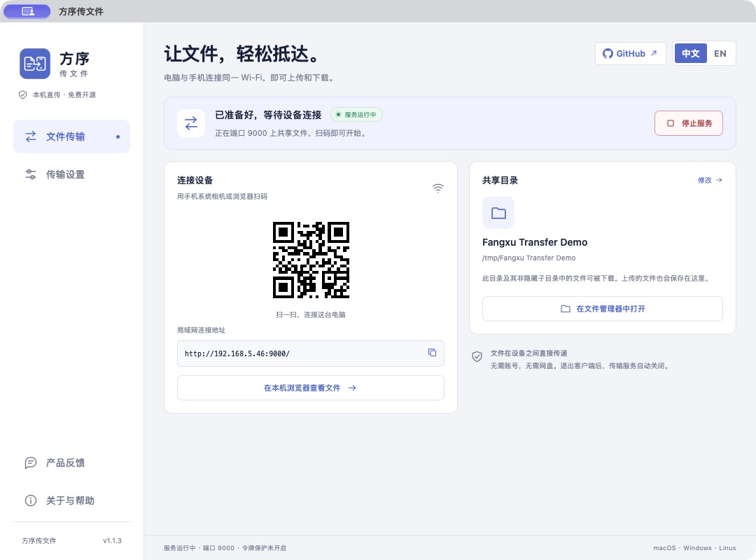756x560 pixels.
Task: Click the macOS · Windows · Linux text
Action: tap(694, 548)
